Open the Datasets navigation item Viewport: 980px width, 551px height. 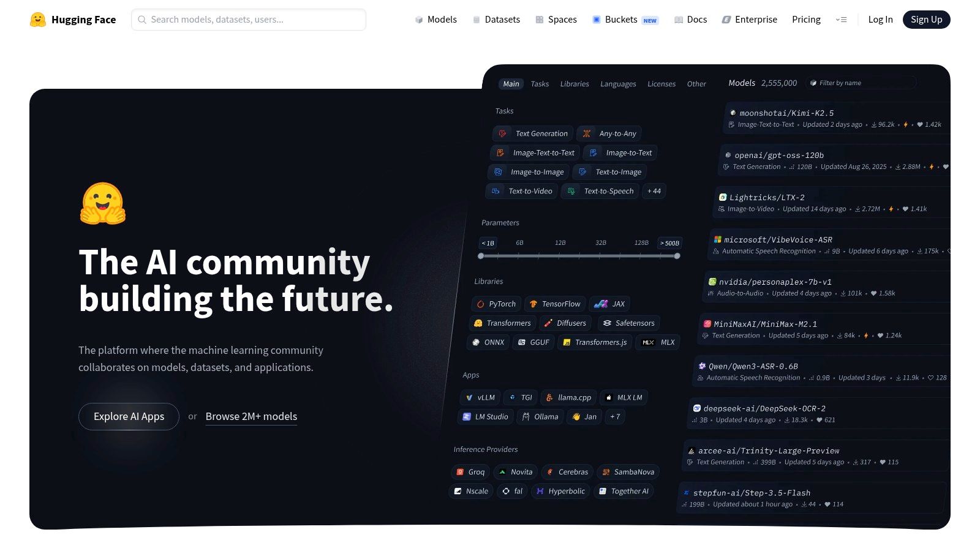tap(496, 20)
